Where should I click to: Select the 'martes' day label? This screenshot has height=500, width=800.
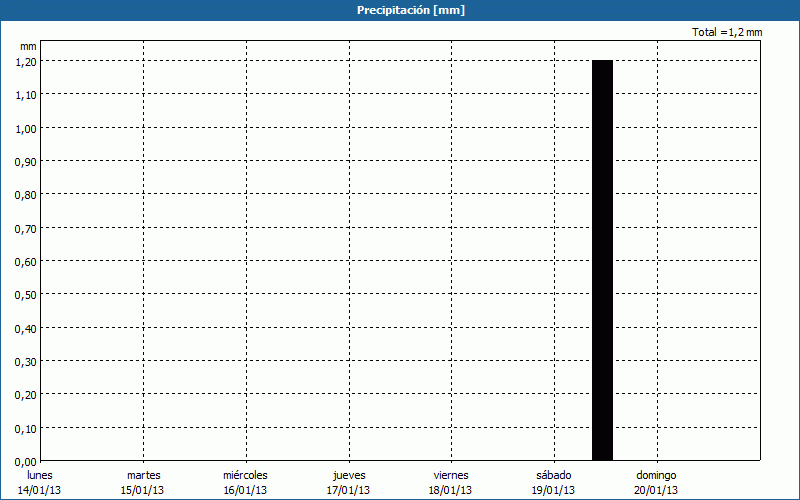(x=143, y=475)
